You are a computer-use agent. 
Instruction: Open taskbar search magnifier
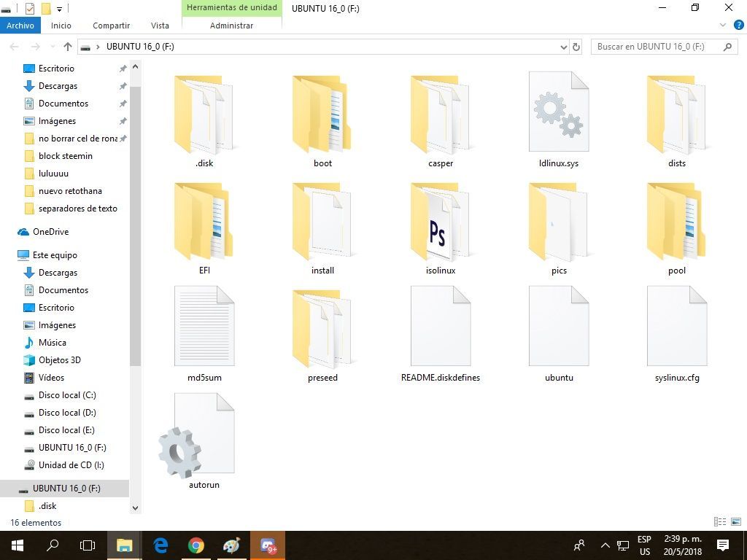53,545
